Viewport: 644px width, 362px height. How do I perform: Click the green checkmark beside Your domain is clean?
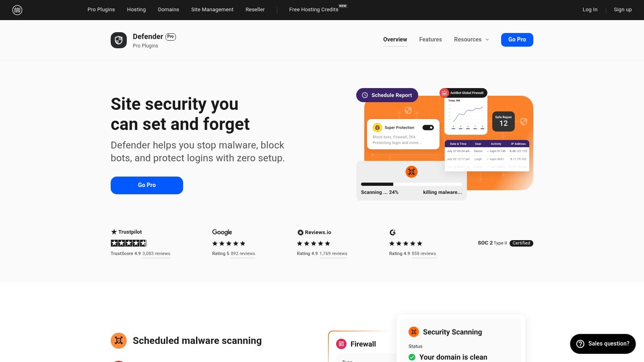[x=412, y=357]
